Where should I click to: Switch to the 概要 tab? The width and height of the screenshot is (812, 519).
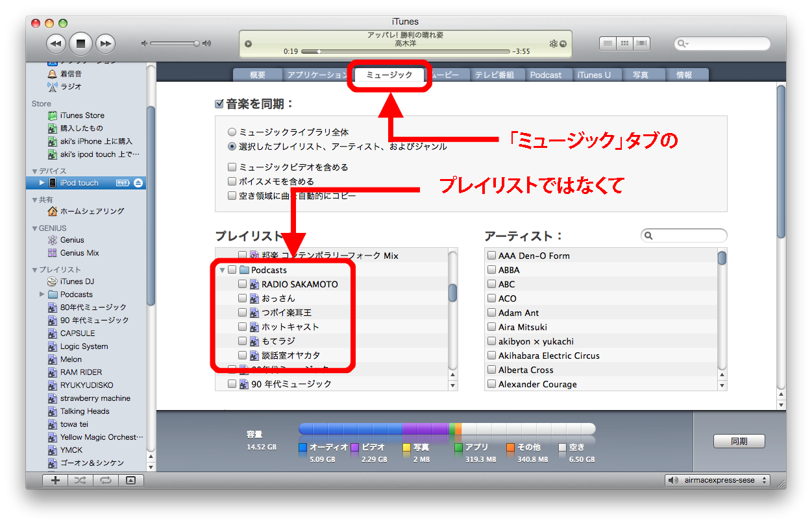click(x=258, y=75)
